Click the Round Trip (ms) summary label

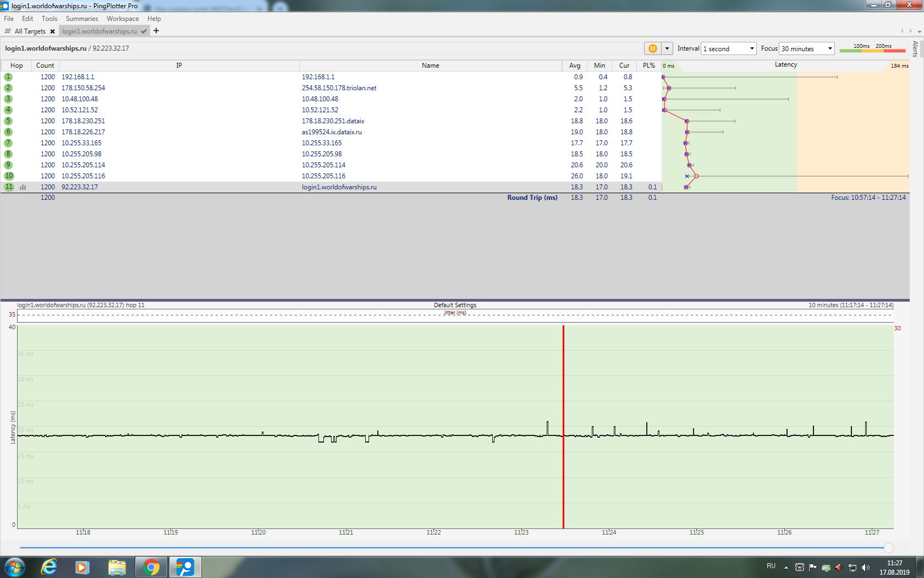point(532,198)
